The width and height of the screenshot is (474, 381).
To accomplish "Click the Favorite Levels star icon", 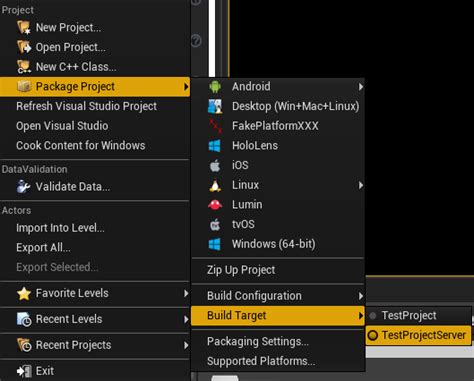I will coord(24,293).
